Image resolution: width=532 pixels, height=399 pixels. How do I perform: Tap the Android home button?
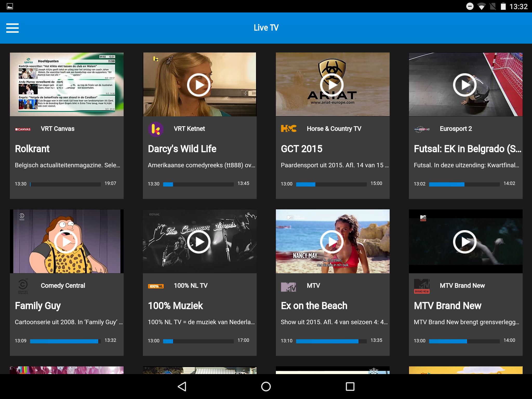[x=266, y=387]
